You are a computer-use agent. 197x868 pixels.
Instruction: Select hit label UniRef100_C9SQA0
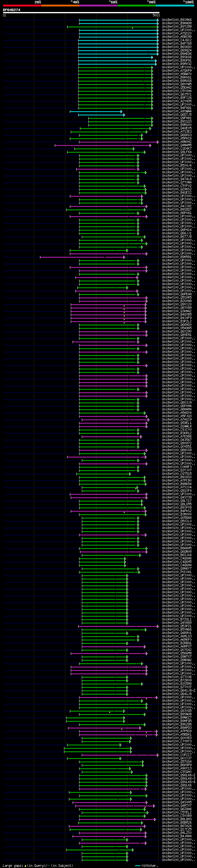[x=177, y=772]
